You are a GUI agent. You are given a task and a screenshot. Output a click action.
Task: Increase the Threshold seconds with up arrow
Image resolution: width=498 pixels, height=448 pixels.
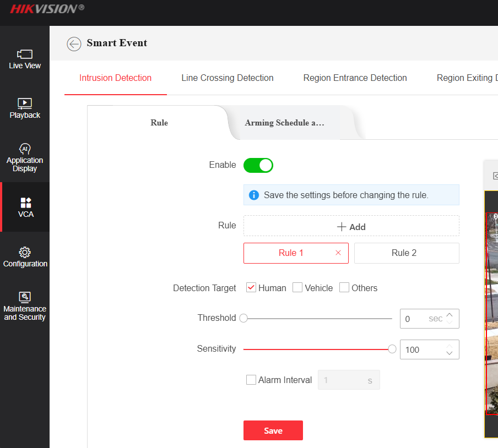(450, 315)
